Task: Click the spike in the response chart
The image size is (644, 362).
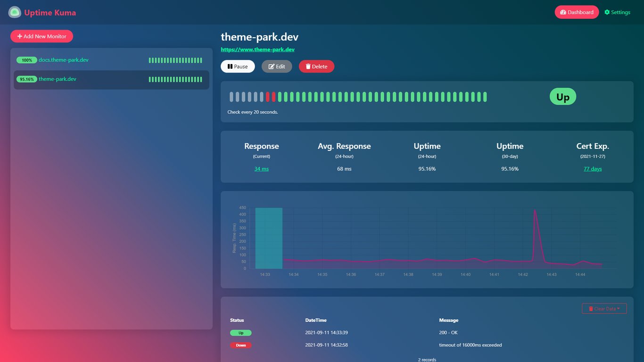Action: (x=535, y=211)
